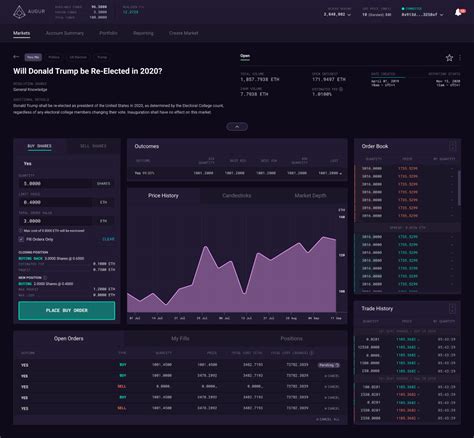Open the notifications bell
This screenshot has height=438, width=474.
459,13
